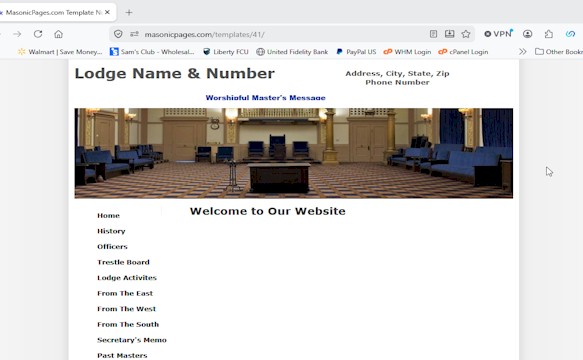Select the History menu item
The width and height of the screenshot is (583, 360).
(x=111, y=231)
